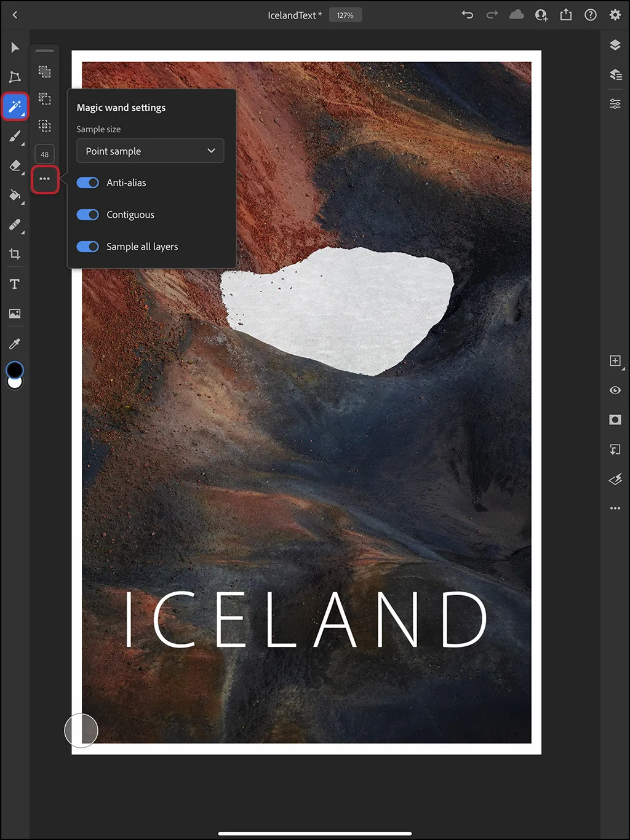The image size is (630, 840).
Task: Disable the Anti-alias toggle
Action: coord(87,183)
